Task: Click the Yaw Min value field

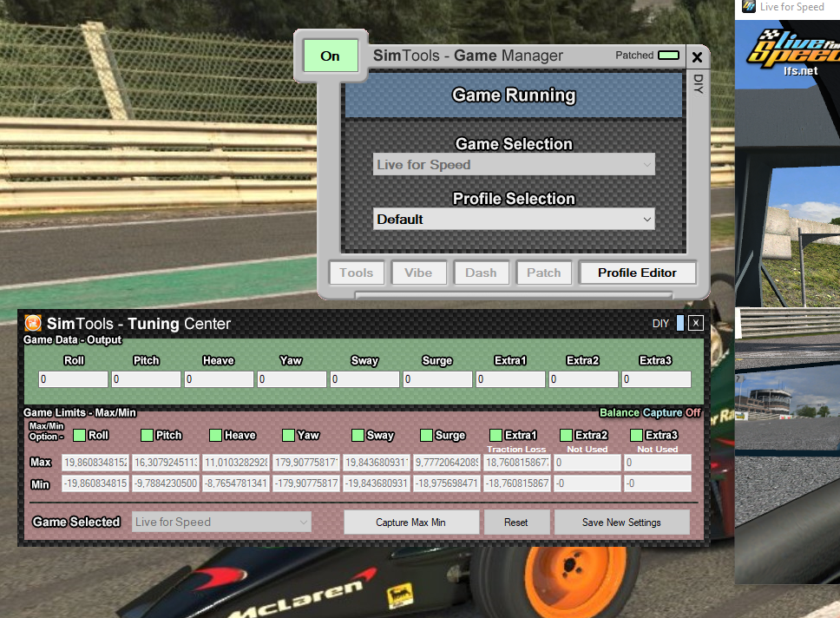Action: tap(306, 483)
